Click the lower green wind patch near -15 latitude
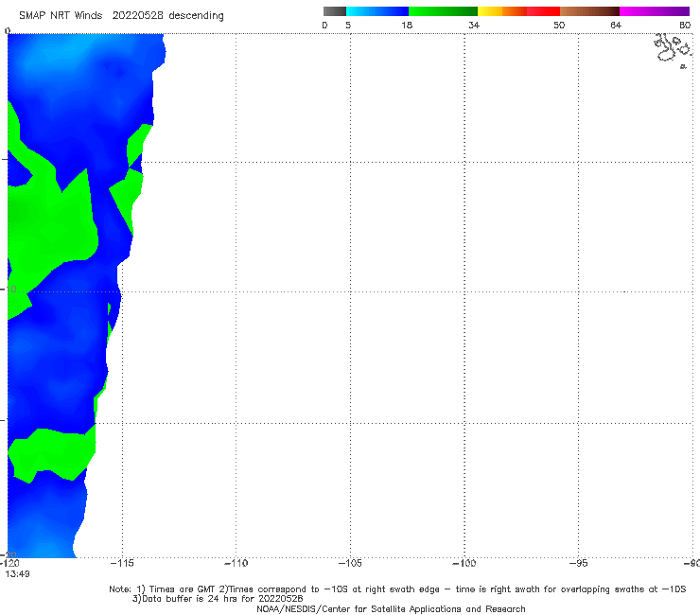 click(x=51, y=453)
